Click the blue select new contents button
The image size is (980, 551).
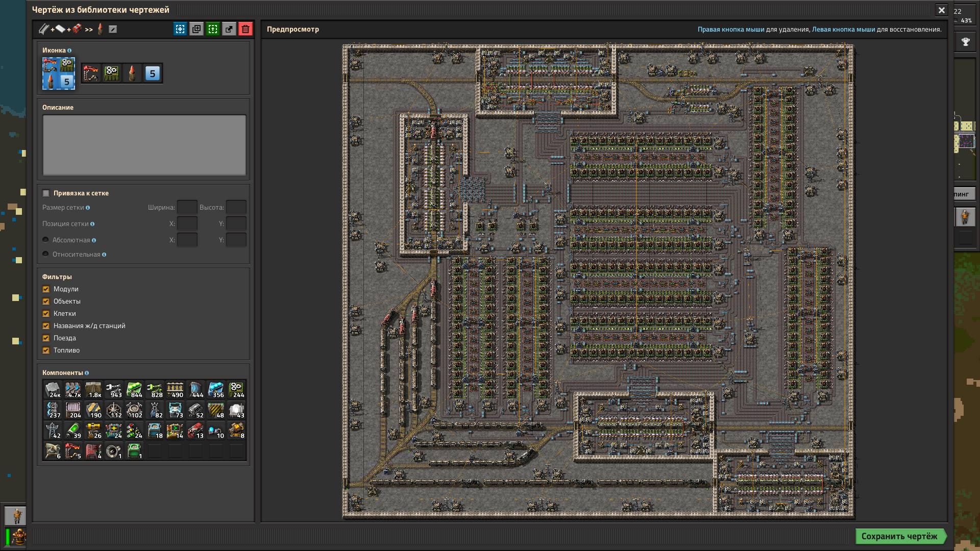click(180, 29)
